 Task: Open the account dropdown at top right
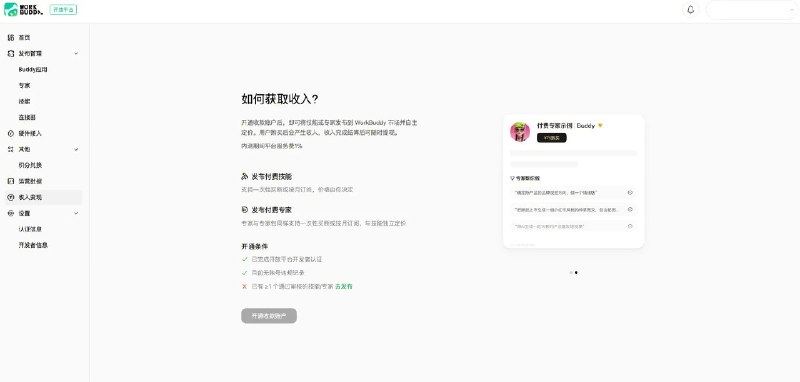[x=751, y=10]
